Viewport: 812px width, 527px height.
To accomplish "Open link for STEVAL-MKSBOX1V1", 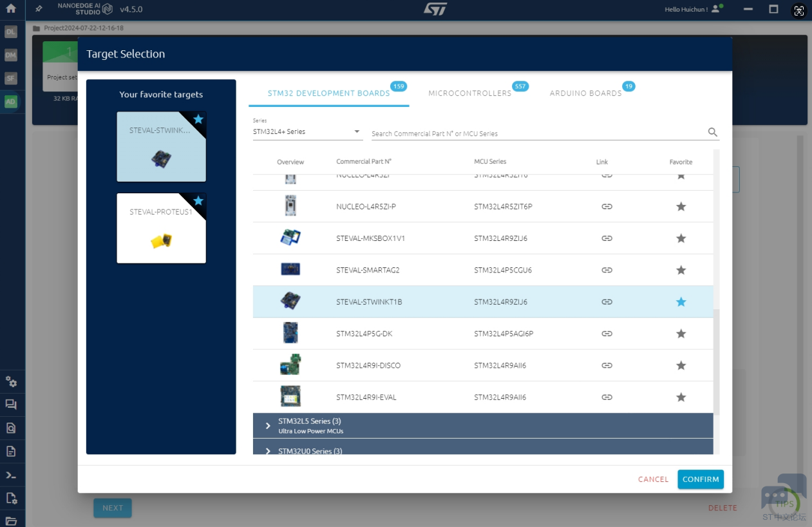I will pos(607,238).
